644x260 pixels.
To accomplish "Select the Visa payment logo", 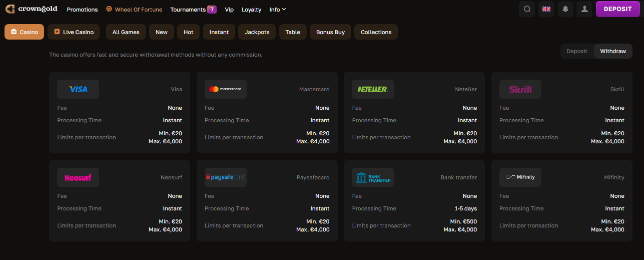I will 78,89.
